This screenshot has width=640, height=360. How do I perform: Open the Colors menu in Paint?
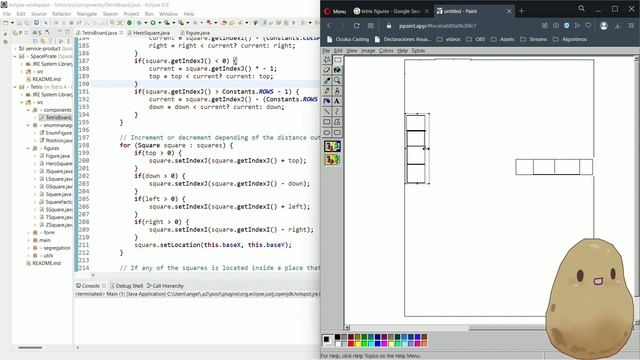pos(386,51)
